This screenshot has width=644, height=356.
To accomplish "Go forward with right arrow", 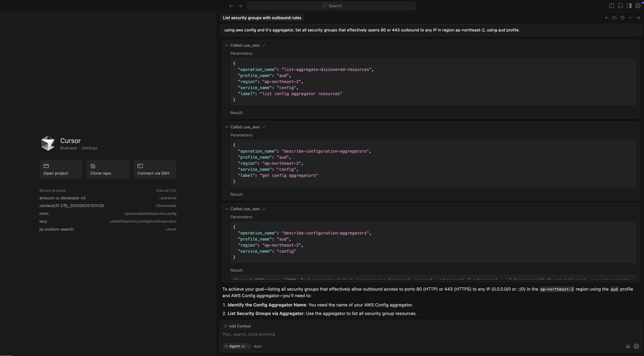I will pos(240,6).
